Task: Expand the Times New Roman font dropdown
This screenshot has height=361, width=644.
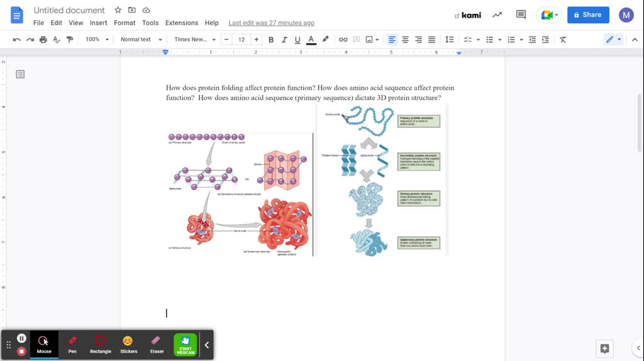Action: coord(195,40)
